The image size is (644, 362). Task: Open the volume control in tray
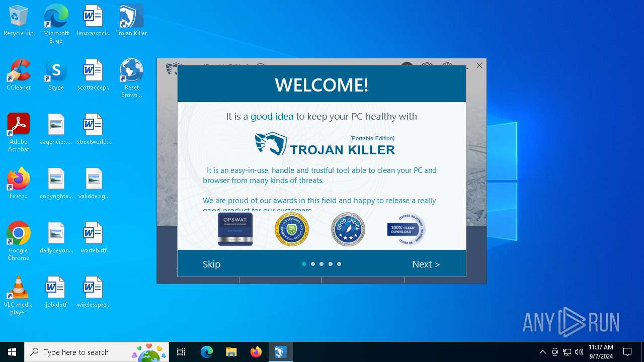[x=579, y=352]
